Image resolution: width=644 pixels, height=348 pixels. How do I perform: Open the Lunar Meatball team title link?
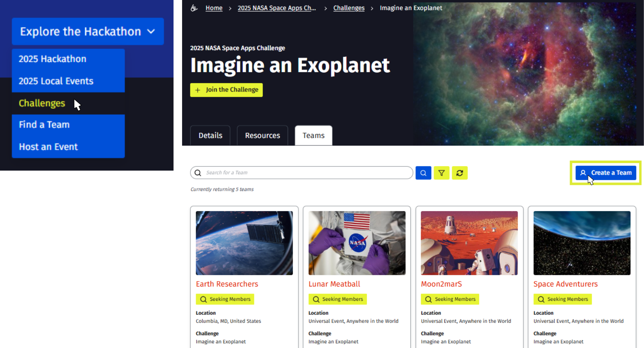click(334, 284)
